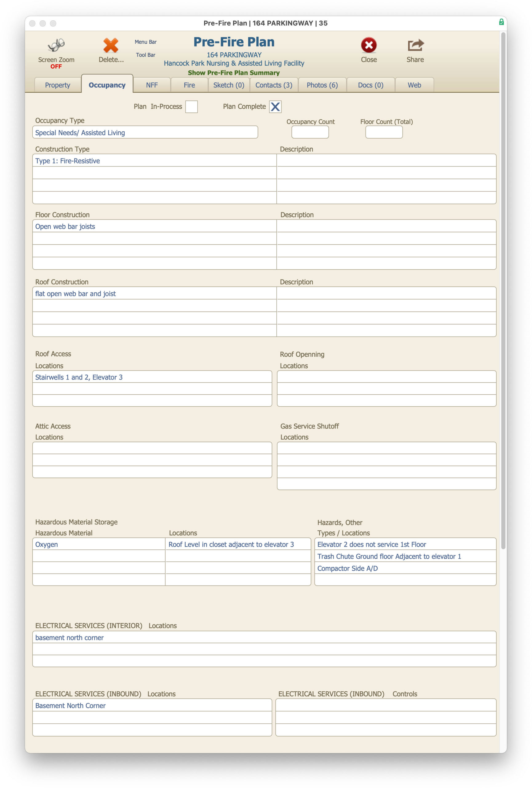The image size is (532, 788).
Task: Toggle Screen Zoom glasses icon
Action: [56, 45]
